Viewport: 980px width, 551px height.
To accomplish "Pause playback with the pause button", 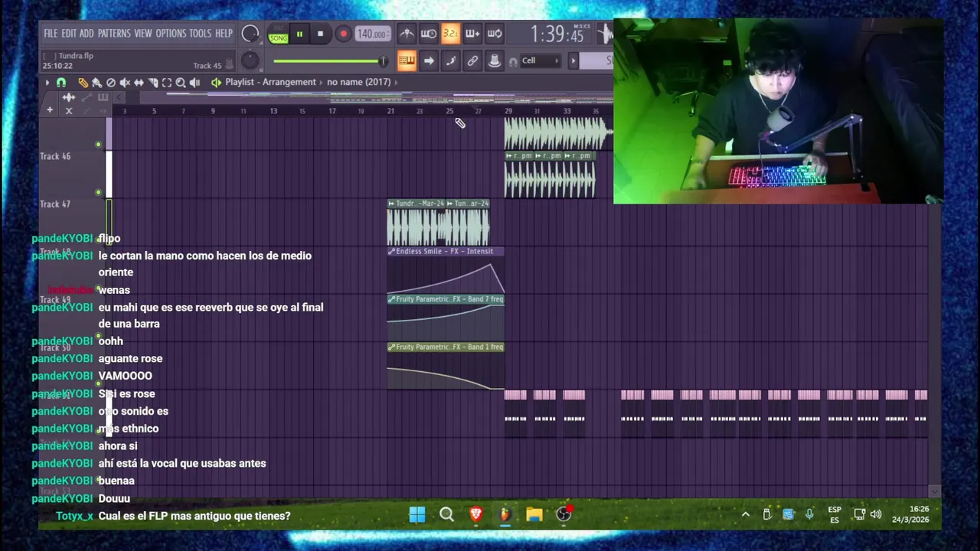I will tap(299, 34).
